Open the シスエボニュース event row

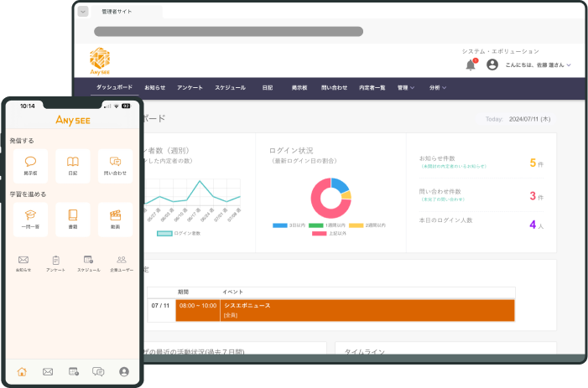tap(367, 310)
